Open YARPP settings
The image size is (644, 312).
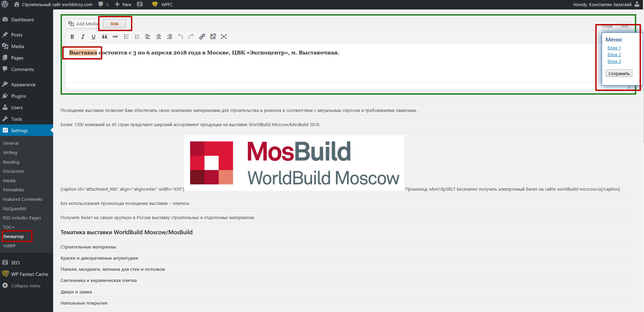(x=9, y=246)
